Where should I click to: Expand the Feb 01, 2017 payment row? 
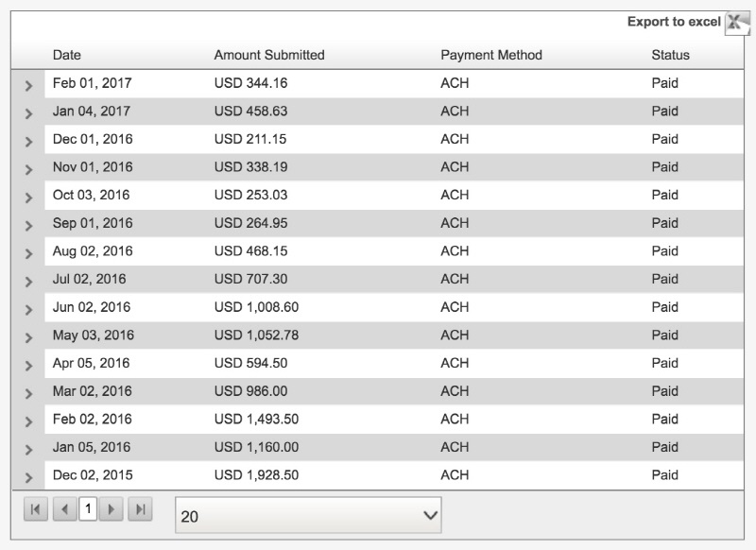click(28, 86)
